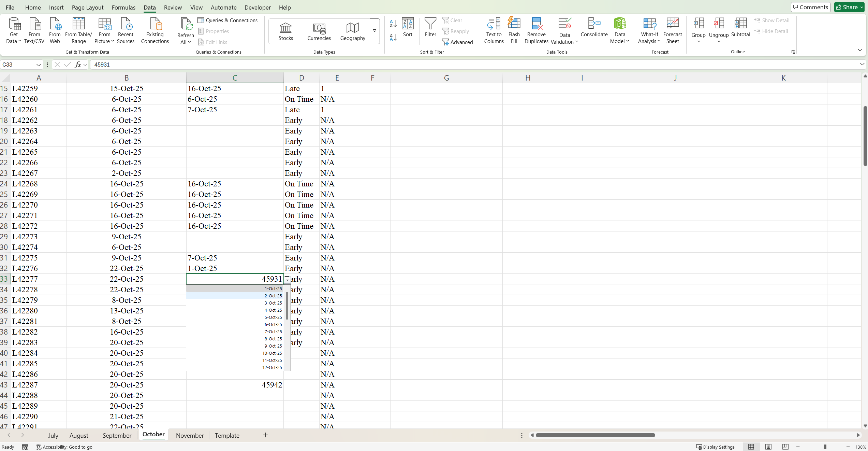Viewport: 868px width, 451px height.
Task: Sort Z to A descending
Action: 393,37
